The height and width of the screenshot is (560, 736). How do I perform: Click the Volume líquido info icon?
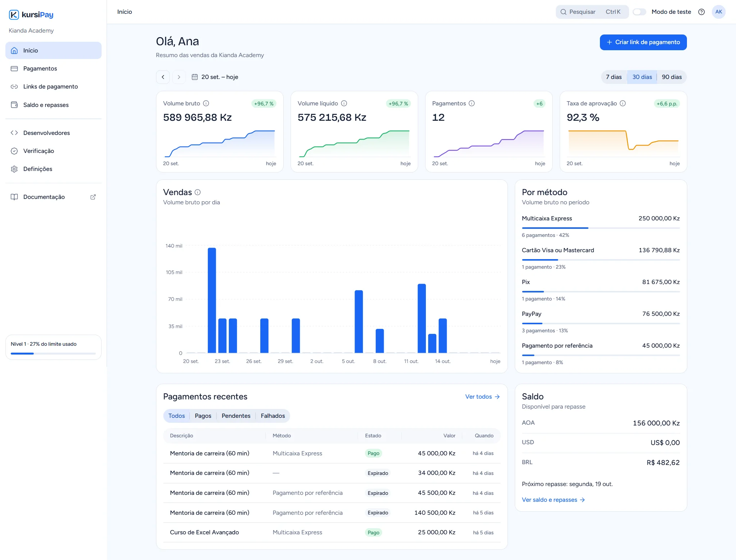(x=344, y=103)
